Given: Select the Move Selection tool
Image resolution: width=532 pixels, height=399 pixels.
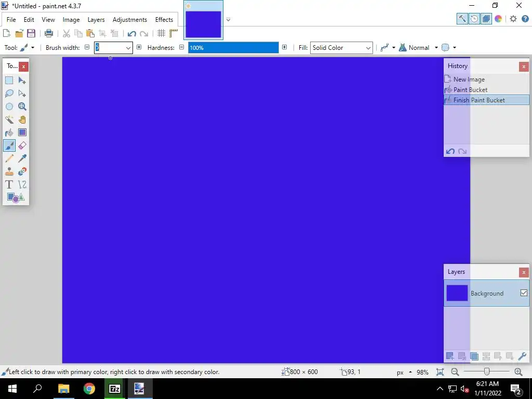Looking at the screenshot, I should point(22,94).
